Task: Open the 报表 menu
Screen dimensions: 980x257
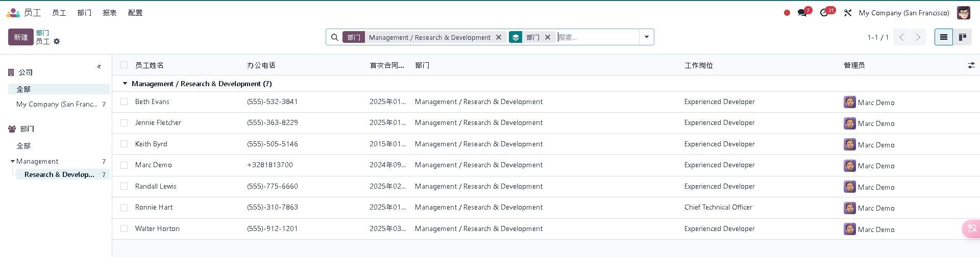Action: [x=109, y=13]
